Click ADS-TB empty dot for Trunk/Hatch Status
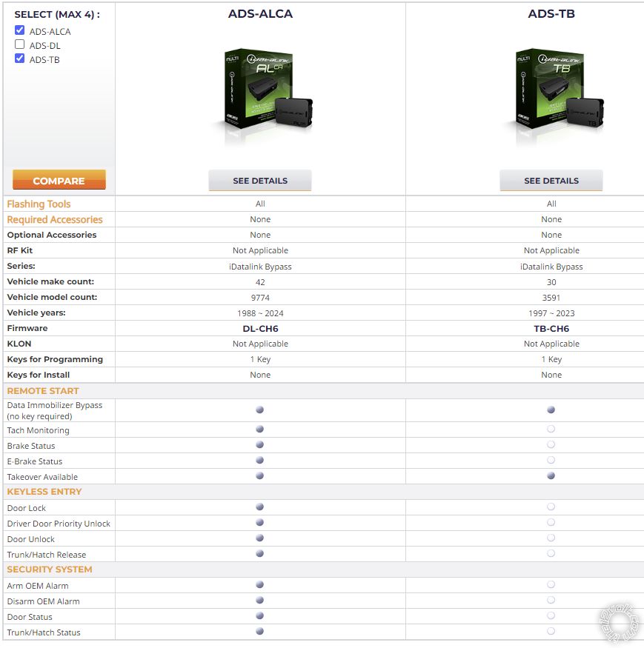Image resolution: width=644 pixels, height=648 pixels. point(551,631)
